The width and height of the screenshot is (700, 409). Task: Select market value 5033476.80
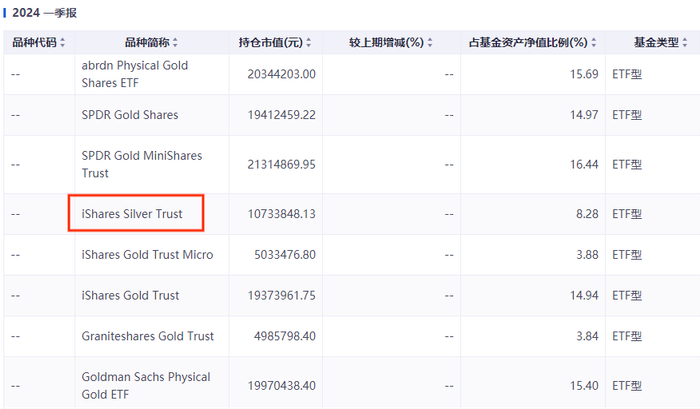[285, 255]
